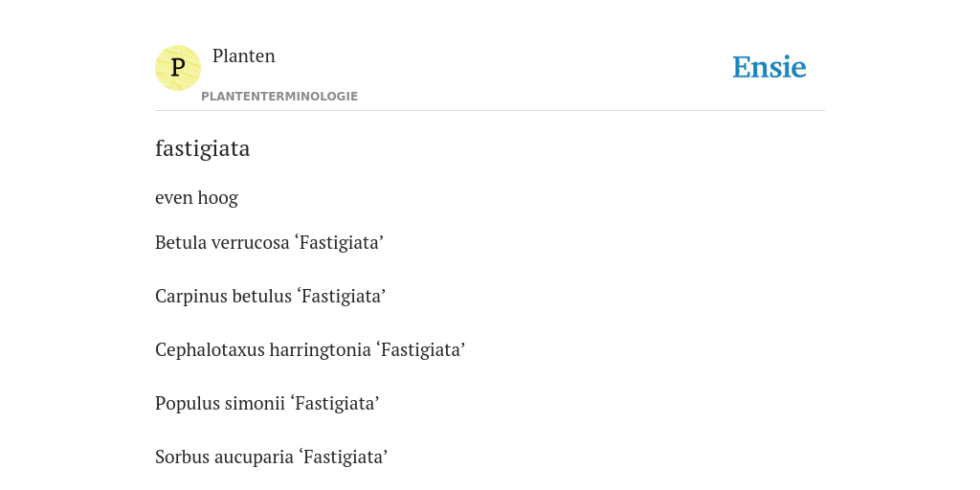Select 'Fastigiata' in the Populus simonii line

click(x=335, y=404)
